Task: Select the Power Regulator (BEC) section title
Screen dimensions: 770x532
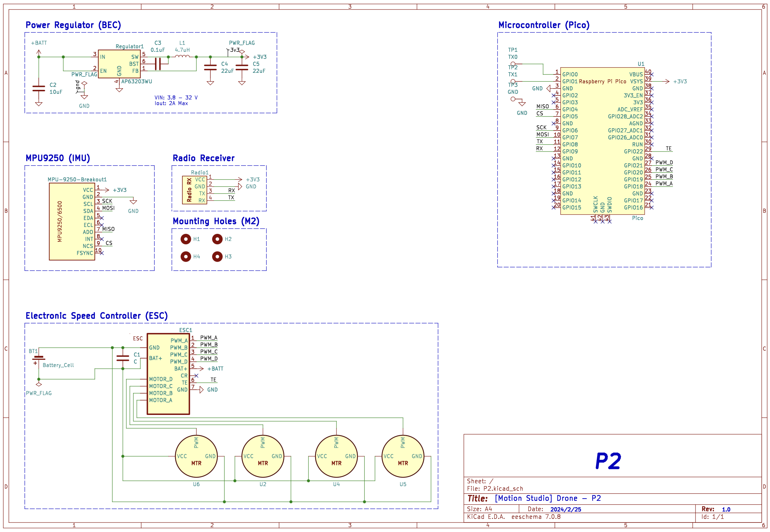Action: click(73, 25)
